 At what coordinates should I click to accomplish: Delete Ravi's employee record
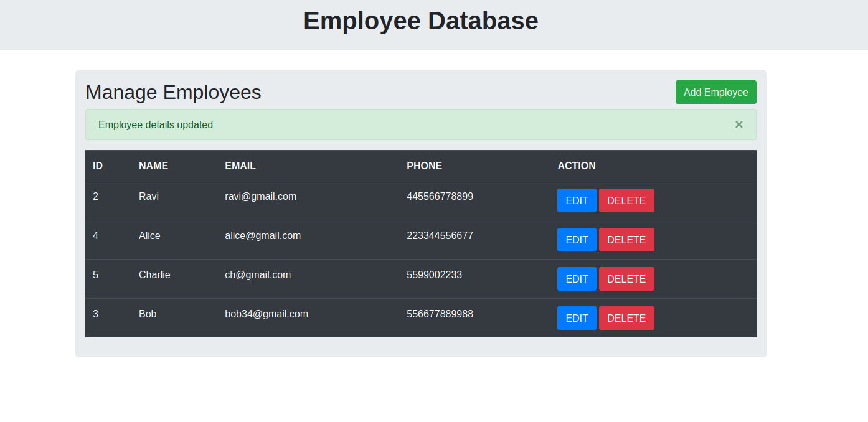pos(626,200)
